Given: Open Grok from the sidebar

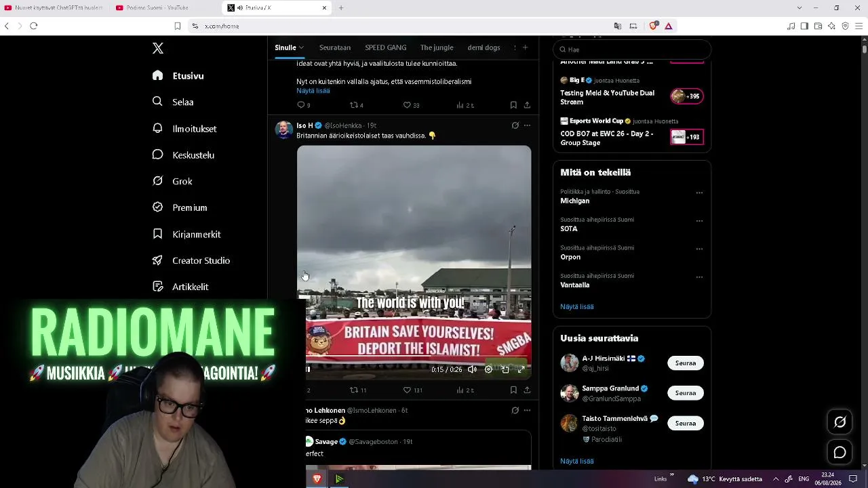Looking at the screenshot, I should click(x=173, y=181).
